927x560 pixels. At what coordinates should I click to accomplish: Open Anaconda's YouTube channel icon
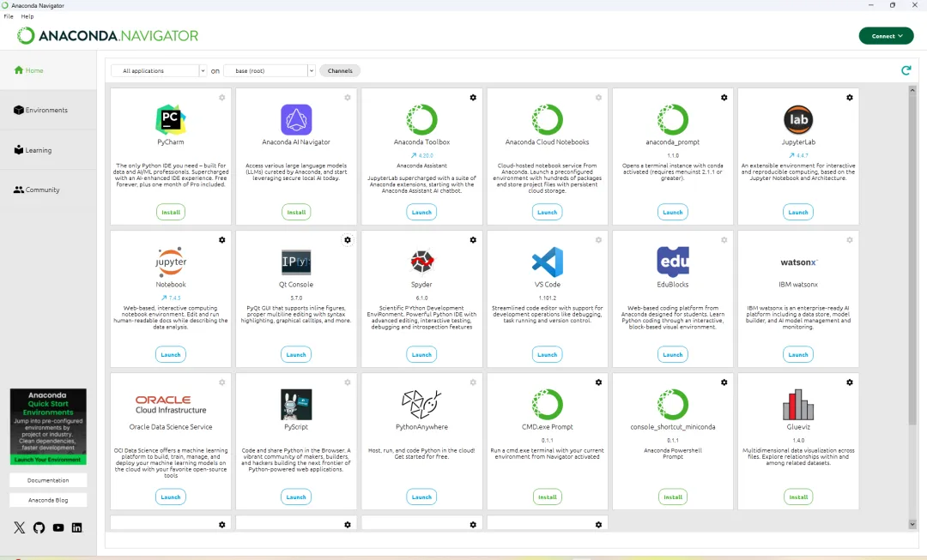tap(58, 527)
